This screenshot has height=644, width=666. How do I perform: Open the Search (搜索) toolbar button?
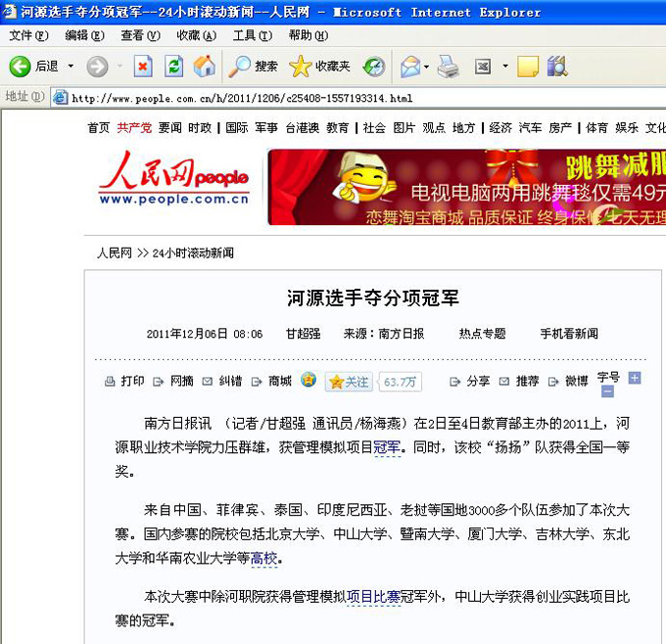(254, 67)
